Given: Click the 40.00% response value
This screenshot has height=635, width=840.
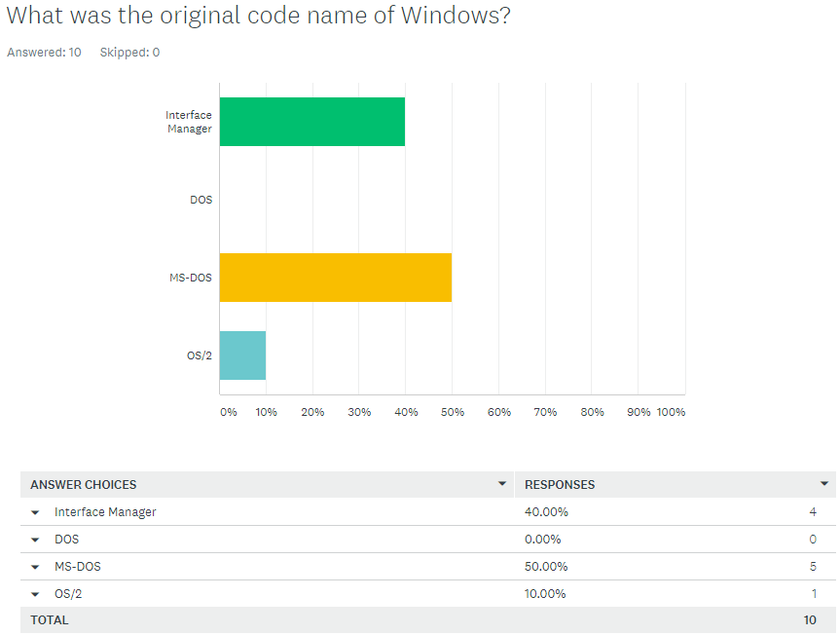Looking at the screenshot, I should 546,512.
